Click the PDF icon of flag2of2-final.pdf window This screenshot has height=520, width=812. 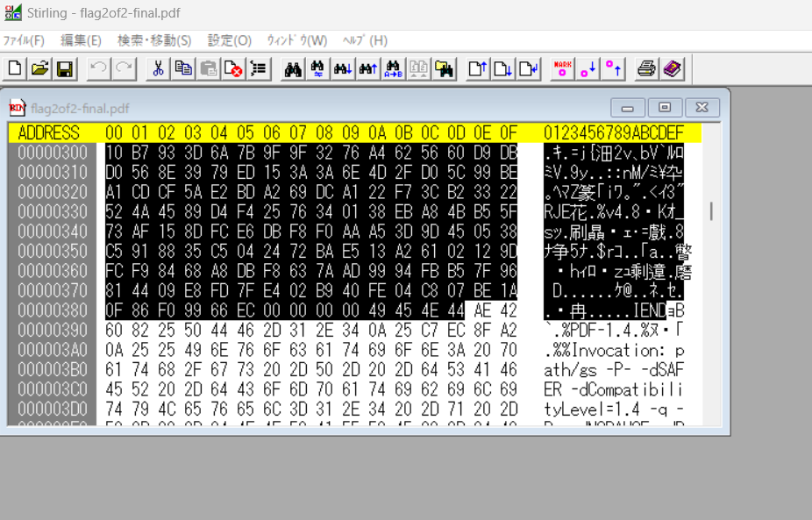point(17,108)
